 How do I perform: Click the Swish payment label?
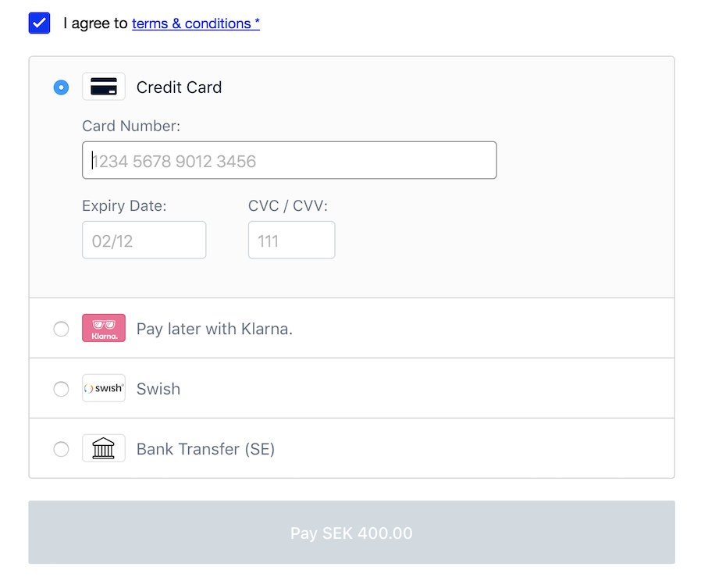pyautogui.click(x=158, y=389)
